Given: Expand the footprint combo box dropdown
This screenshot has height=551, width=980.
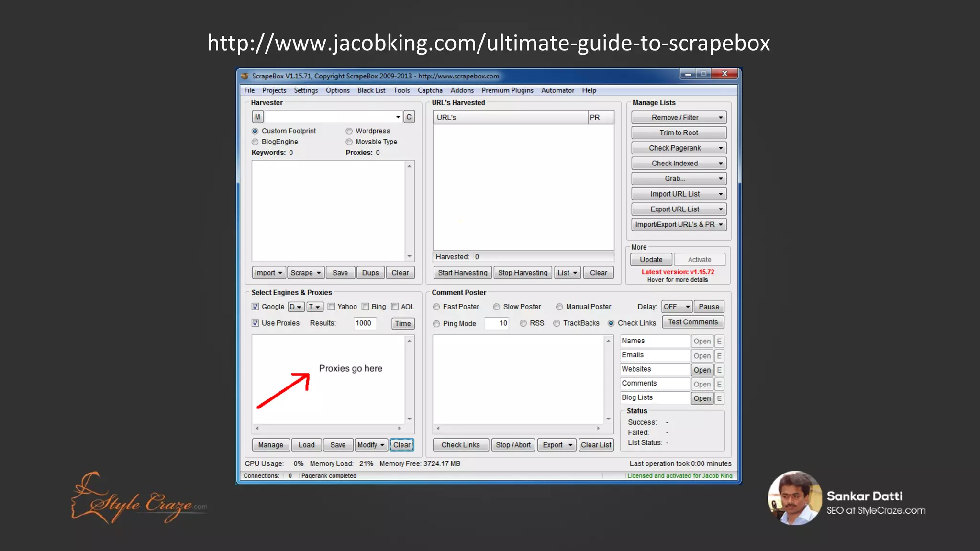Looking at the screenshot, I should (398, 117).
